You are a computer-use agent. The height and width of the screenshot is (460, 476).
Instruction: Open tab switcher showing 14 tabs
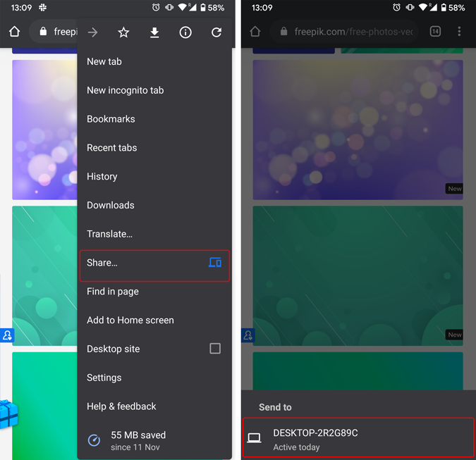click(435, 31)
